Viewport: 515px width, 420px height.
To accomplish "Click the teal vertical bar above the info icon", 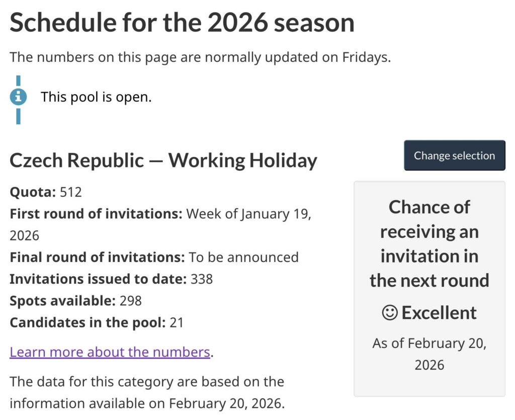I will (19, 80).
